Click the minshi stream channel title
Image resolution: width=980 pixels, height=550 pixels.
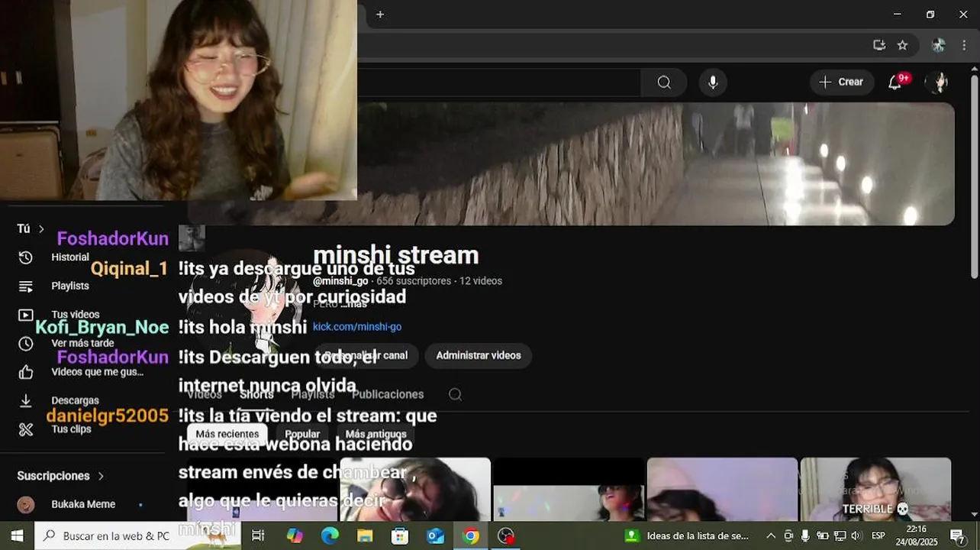click(395, 255)
